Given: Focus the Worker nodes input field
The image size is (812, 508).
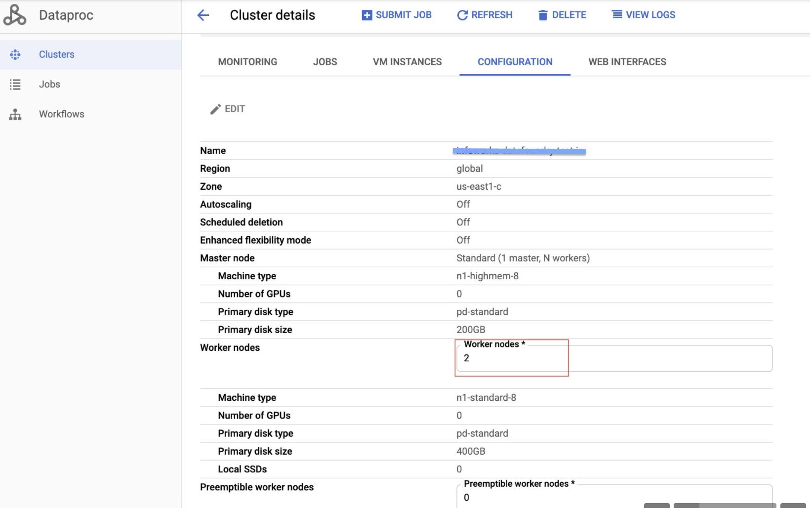Looking at the screenshot, I should point(614,358).
